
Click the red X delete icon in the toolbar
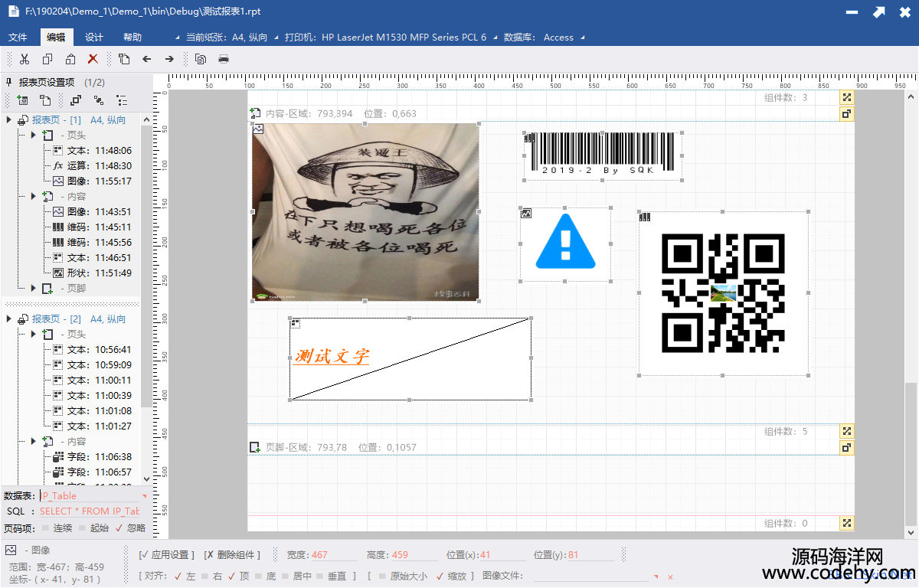tap(93, 59)
